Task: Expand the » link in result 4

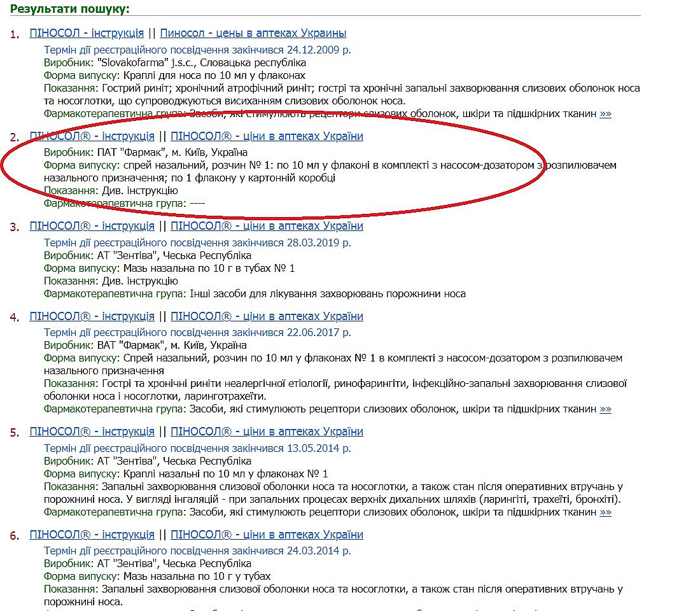Action: click(x=605, y=409)
